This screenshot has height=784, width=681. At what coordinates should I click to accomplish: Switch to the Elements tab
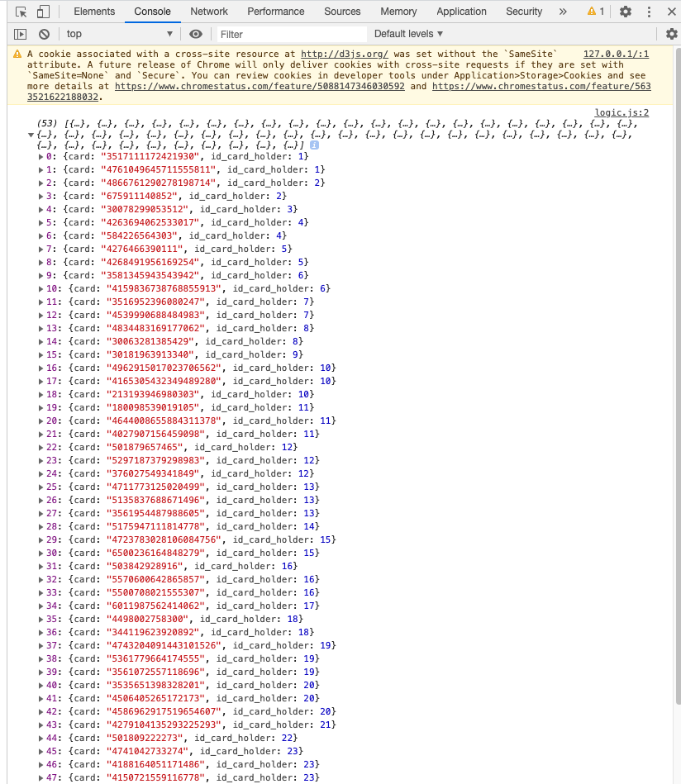[x=94, y=12]
